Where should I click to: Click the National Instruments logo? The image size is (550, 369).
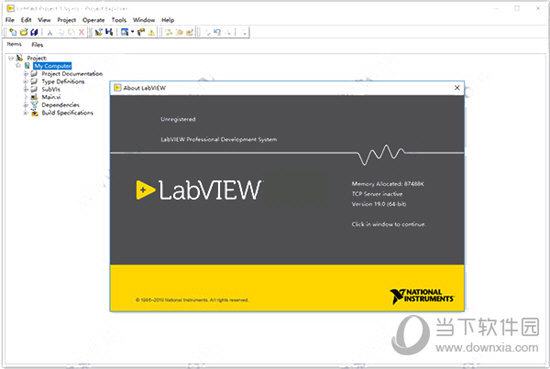422,296
